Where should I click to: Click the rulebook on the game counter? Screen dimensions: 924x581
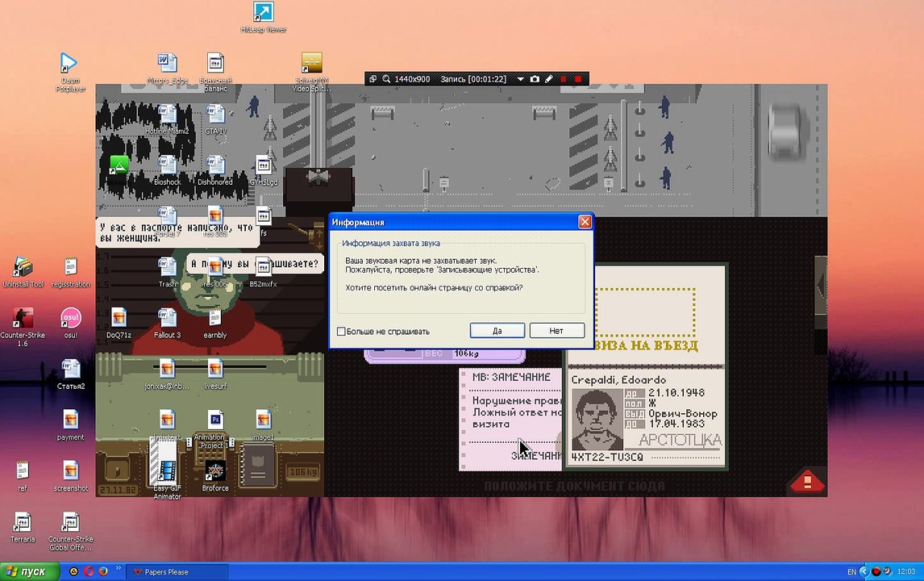pyautogui.click(x=257, y=466)
